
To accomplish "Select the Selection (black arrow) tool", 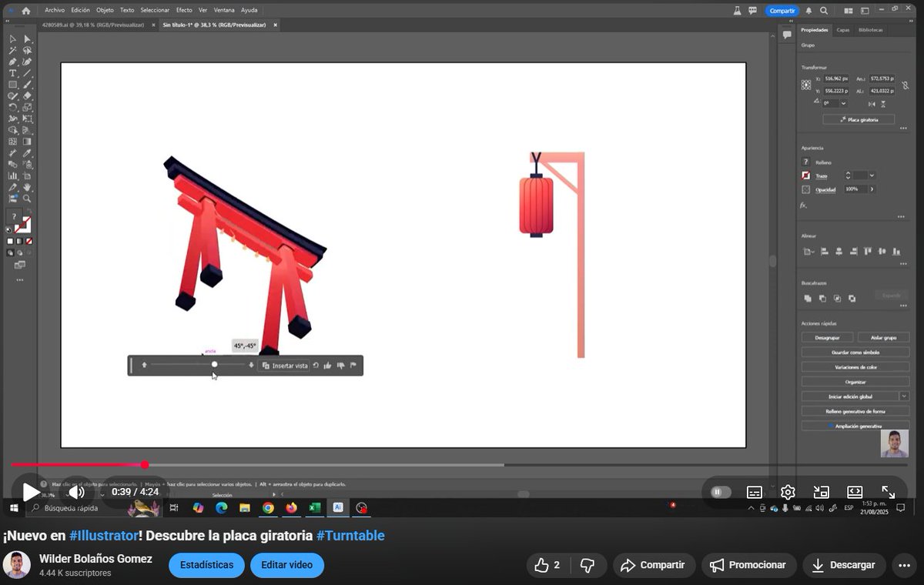I will [x=13, y=38].
